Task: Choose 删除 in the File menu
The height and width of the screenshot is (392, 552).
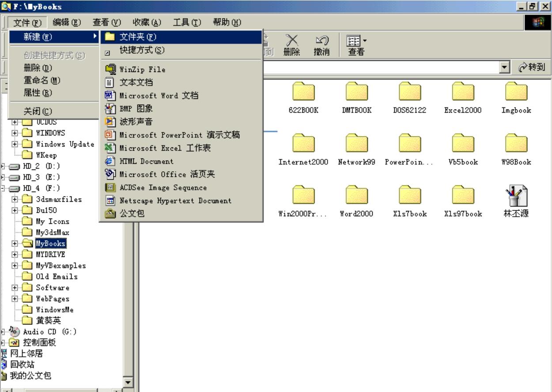Action: (x=53, y=69)
